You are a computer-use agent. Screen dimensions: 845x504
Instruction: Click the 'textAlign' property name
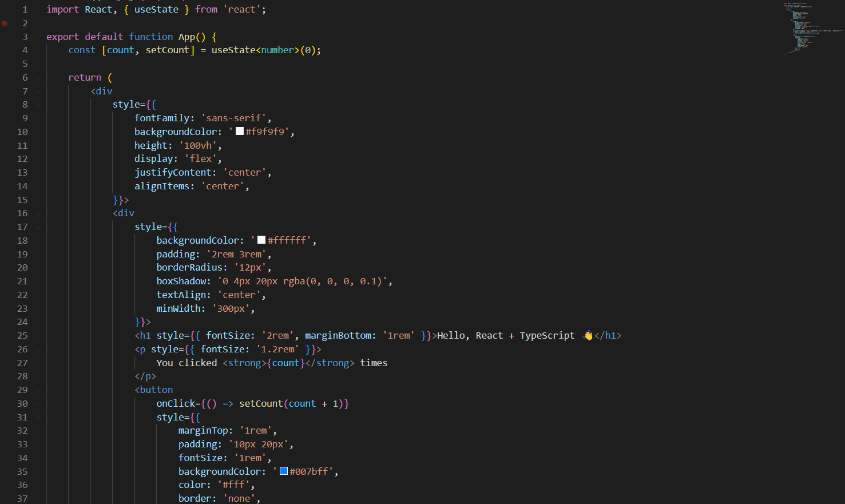[x=181, y=295]
